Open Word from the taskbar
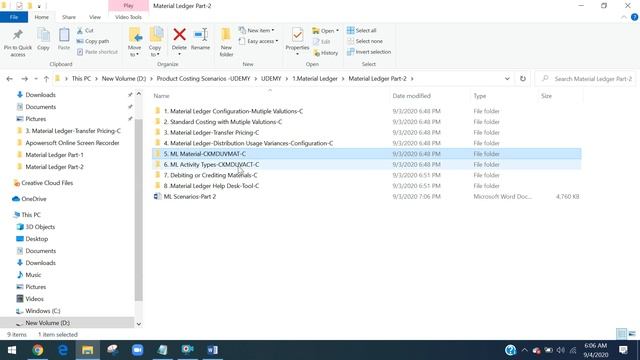The image size is (640, 360). [212, 350]
